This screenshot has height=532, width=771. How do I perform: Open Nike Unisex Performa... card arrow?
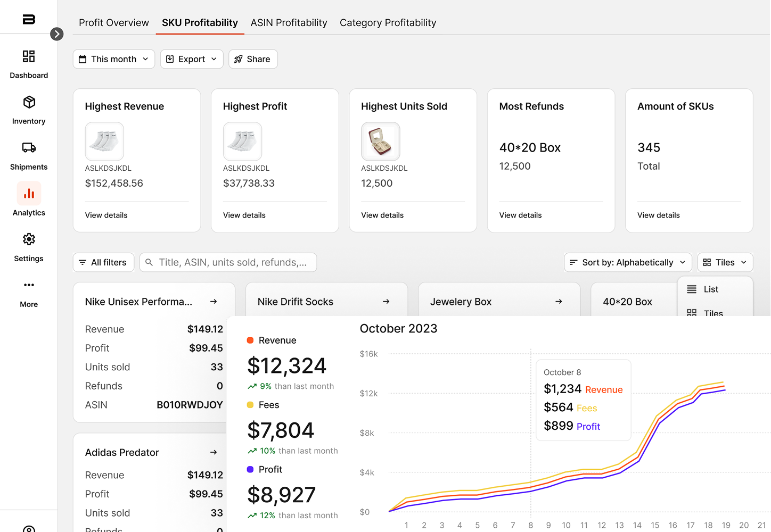[214, 302]
